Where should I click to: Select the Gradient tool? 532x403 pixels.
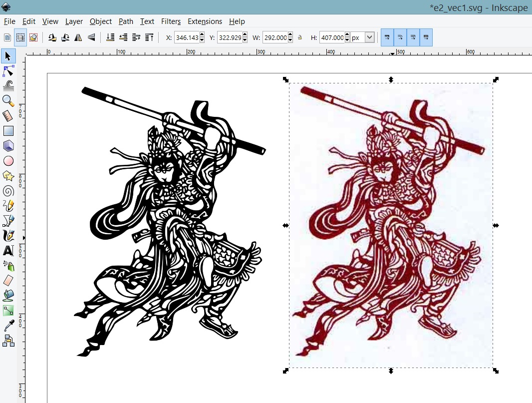tap(8, 311)
